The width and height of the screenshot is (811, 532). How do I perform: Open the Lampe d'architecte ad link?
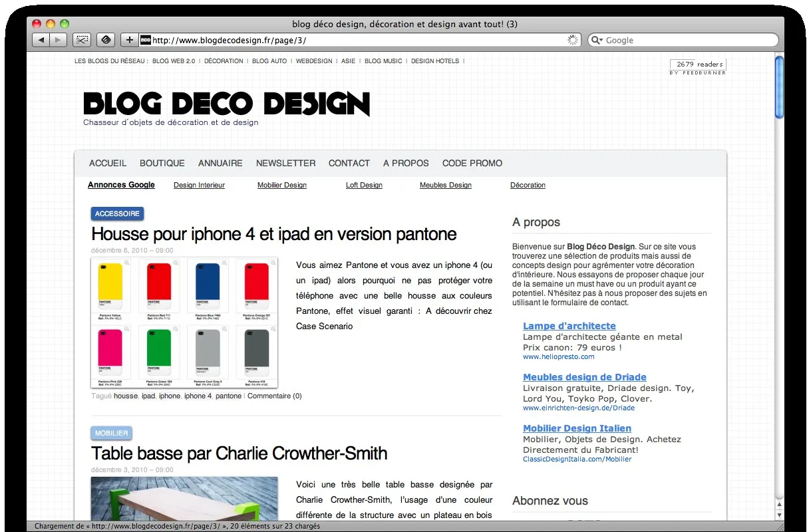pos(569,326)
